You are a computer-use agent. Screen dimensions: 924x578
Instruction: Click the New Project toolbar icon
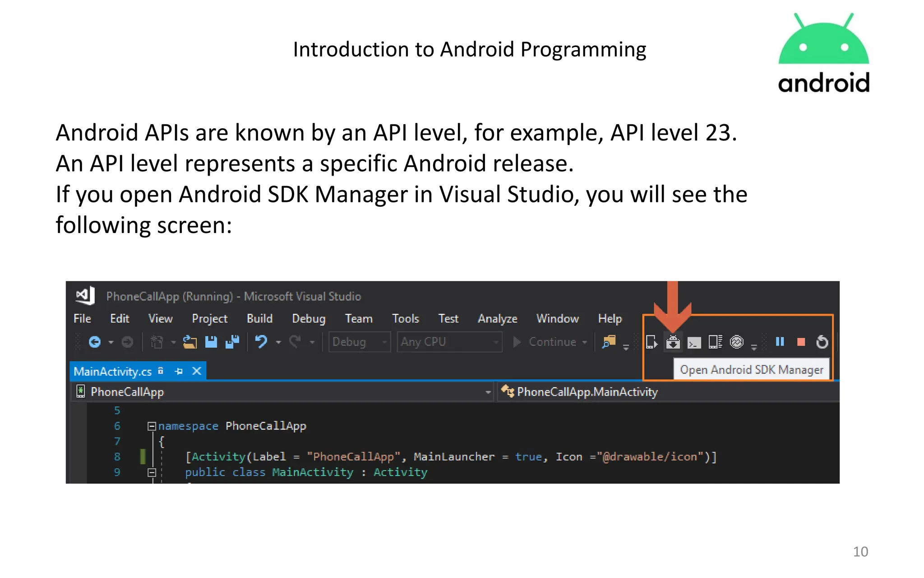(157, 342)
